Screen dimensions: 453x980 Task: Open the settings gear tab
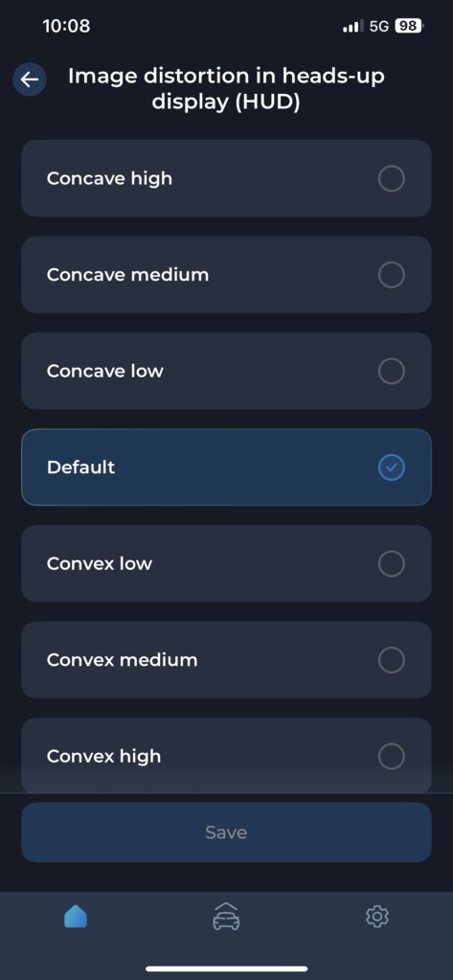point(376,916)
